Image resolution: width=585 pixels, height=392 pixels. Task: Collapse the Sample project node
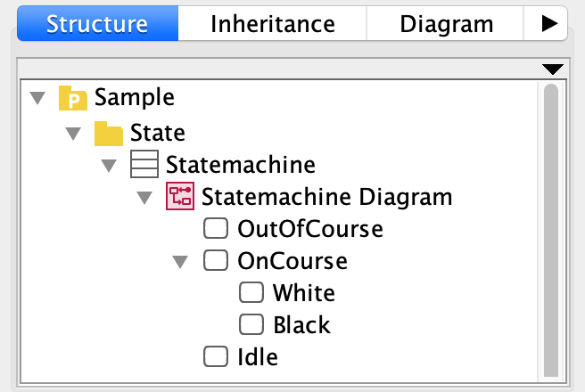(37, 98)
